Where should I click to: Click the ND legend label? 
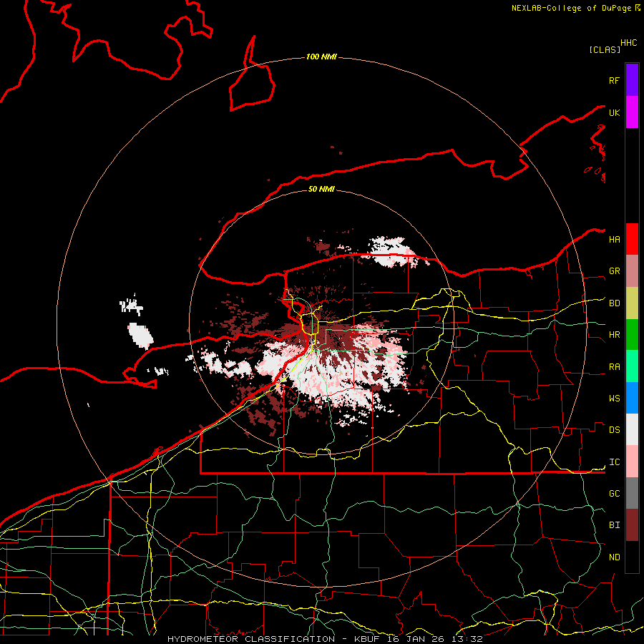tap(614, 557)
